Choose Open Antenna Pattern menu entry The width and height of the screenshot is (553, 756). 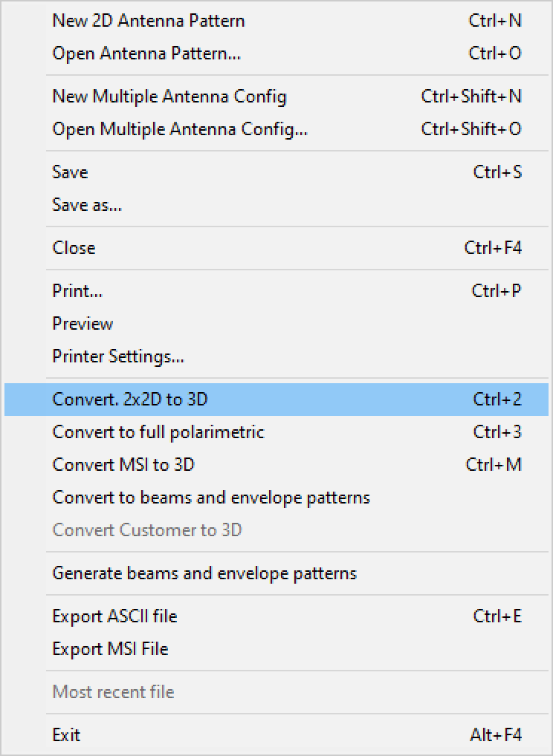tap(146, 53)
